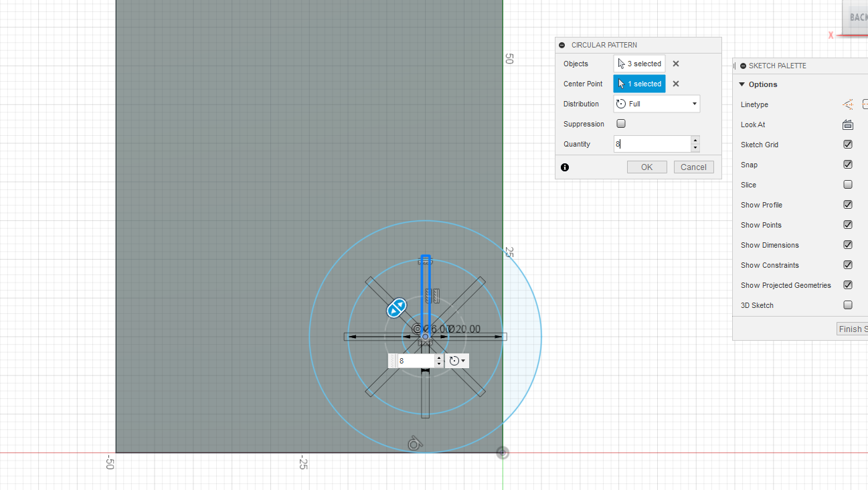Turn off Show Profile
The width and height of the screenshot is (868, 490).
[x=848, y=205]
